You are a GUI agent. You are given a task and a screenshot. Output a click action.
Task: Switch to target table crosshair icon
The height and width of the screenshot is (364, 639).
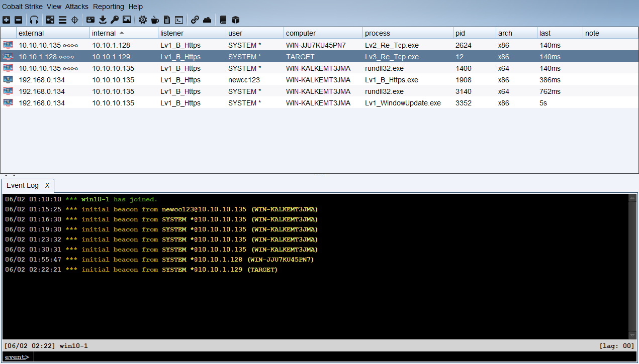pos(74,20)
